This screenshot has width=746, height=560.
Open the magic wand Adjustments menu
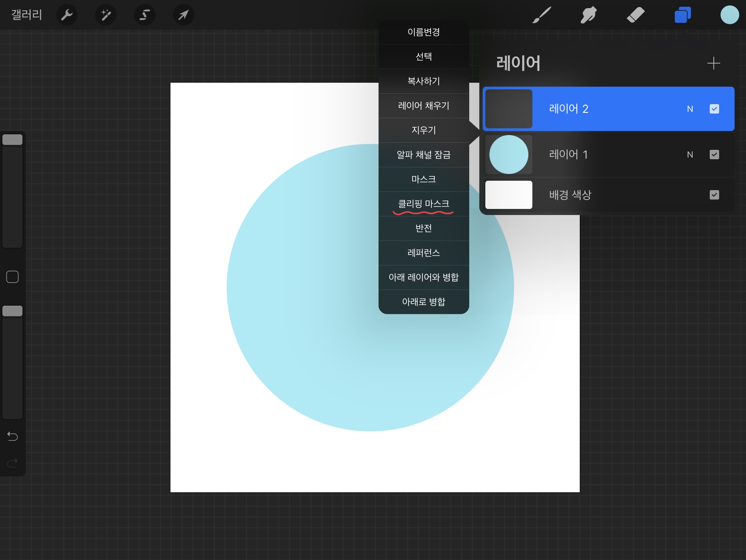(106, 15)
